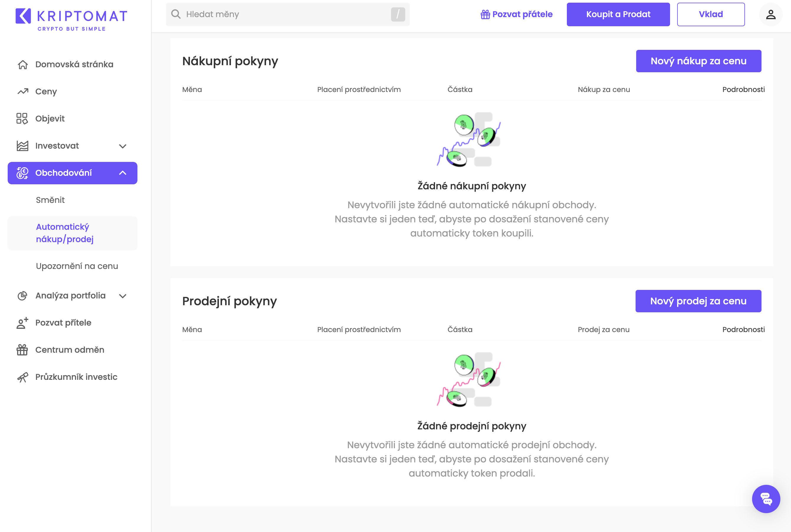The image size is (791, 532).
Task: Select the Směnit submenu item
Action: [50, 200]
